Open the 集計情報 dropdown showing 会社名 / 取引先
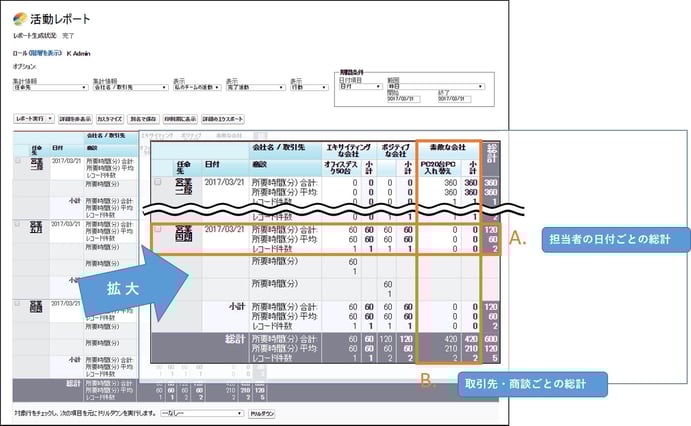The width and height of the screenshot is (691, 426). (x=130, y=87)
